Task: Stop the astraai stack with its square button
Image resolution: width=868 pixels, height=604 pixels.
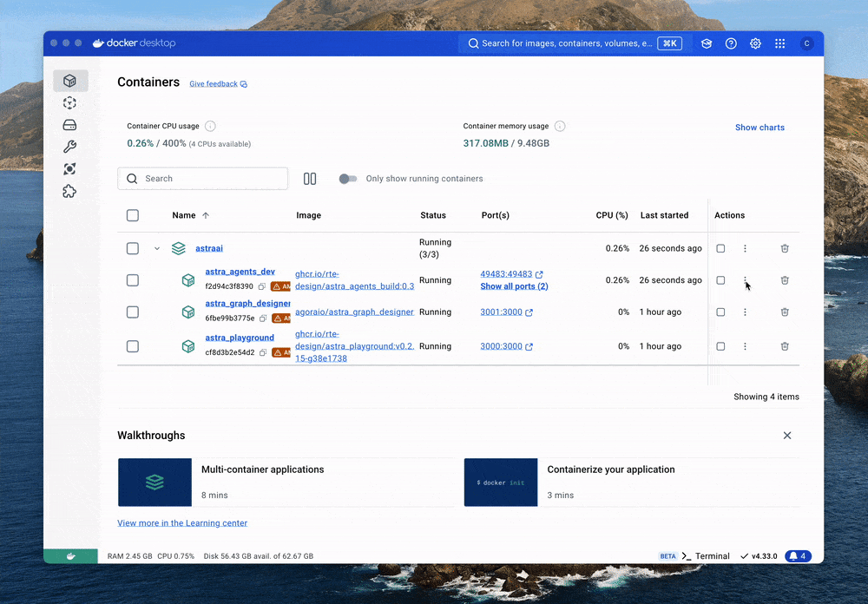Action: [720, 248]
